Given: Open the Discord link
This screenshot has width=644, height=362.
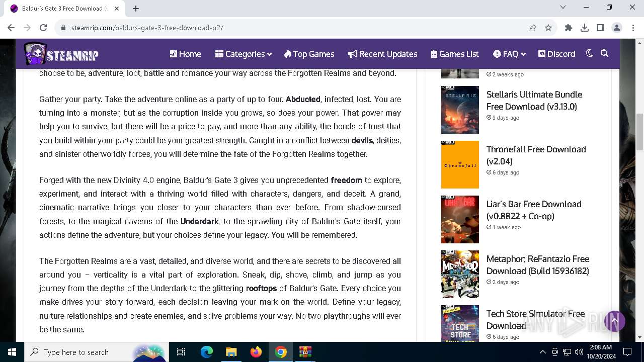Looking at the screenshot, I should 556,54.
